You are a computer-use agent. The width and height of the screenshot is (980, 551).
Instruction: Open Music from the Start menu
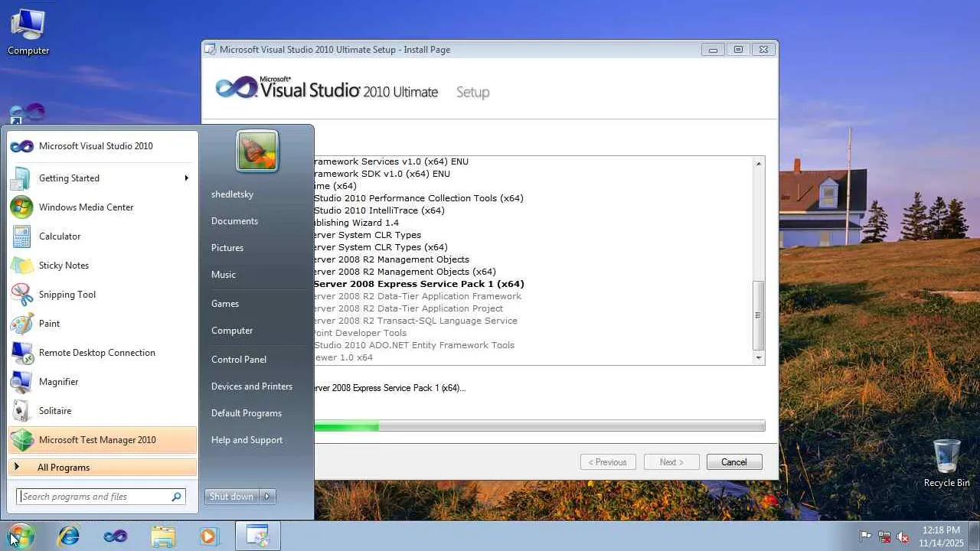[x=224, y=275]
